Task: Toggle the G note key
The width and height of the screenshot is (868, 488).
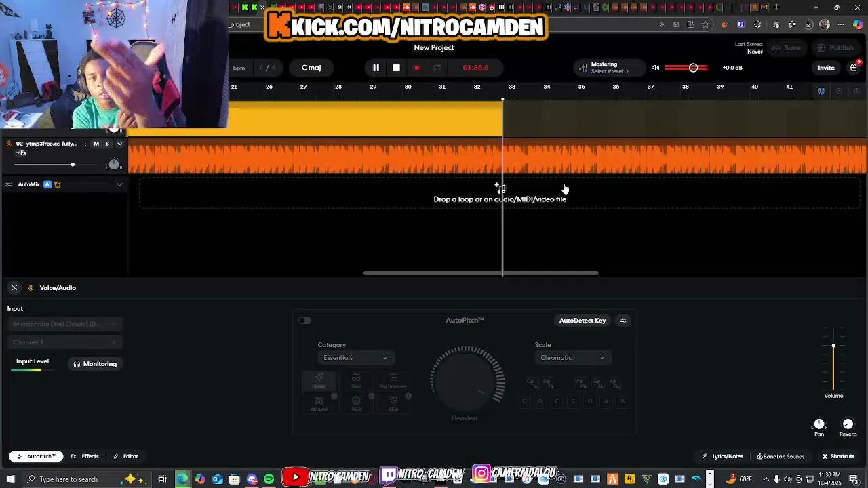Action: click(590, 401)
